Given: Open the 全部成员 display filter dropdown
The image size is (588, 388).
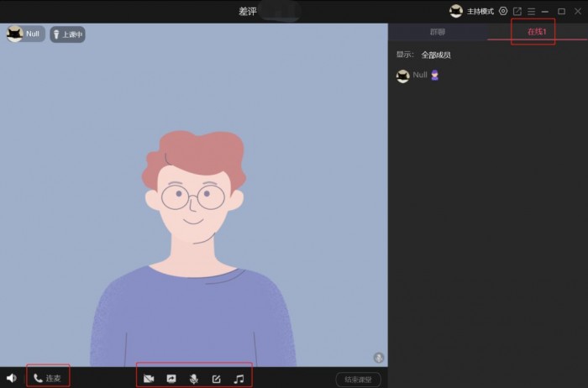Looking at the screenshot, I should tap(436, 55).
